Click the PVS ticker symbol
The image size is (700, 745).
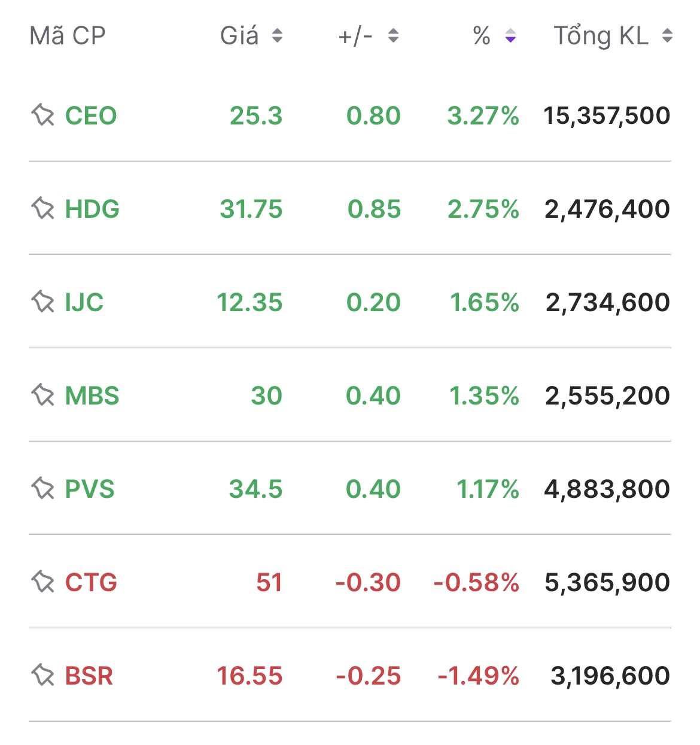coord(90,489)
